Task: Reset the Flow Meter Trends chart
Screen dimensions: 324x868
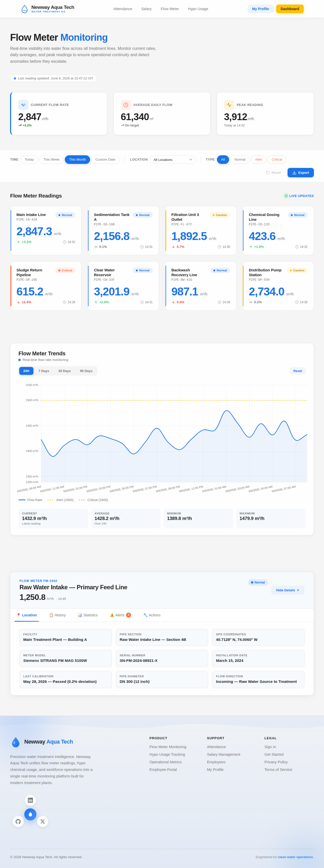Action: point(297,371)
